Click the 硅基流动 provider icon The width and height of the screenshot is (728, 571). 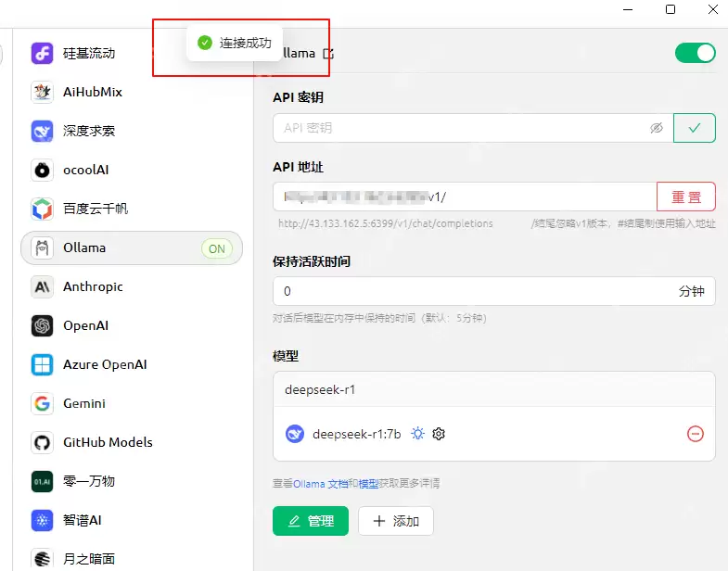pos(42,53)
